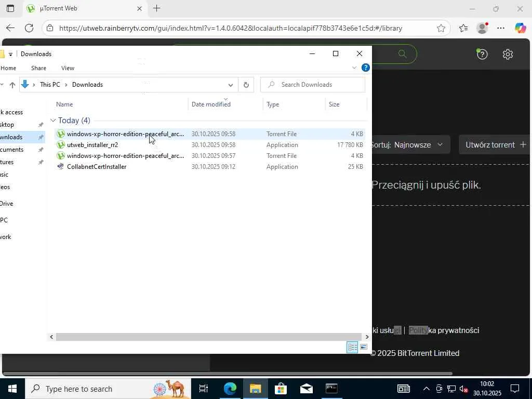Show hidden system tray icons
Viewport: 532px width, 399px height.
click(x=427, y=389)
